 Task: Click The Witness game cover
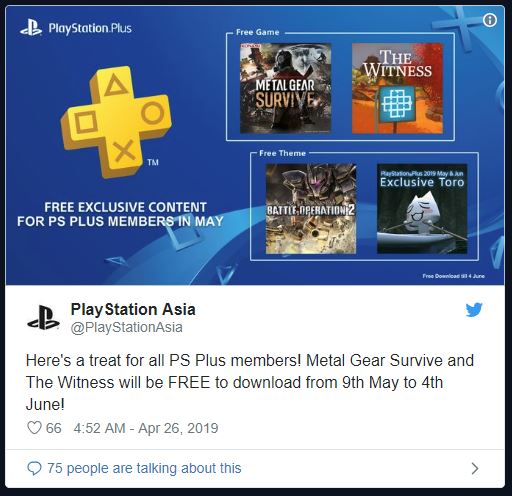click(x=397, y=88)
